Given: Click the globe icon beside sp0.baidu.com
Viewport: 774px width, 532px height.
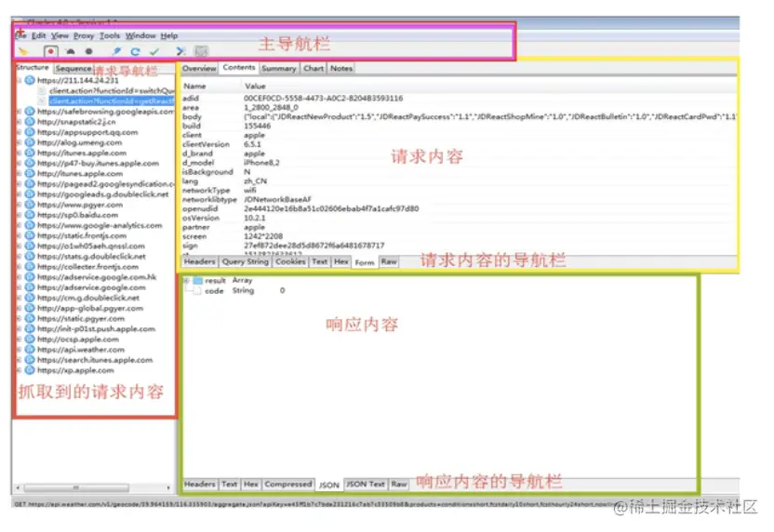Looking at the screenshot, I should [x=30, y=215].
